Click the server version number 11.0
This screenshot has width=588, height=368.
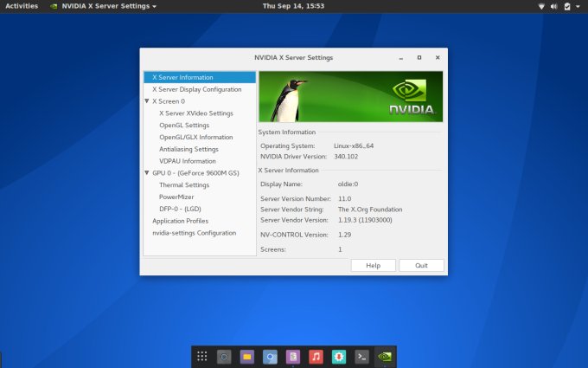pos(345,198)
